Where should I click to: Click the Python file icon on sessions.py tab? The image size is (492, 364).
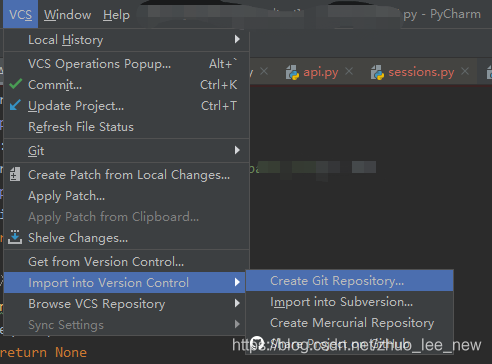[x=377, y=72]
